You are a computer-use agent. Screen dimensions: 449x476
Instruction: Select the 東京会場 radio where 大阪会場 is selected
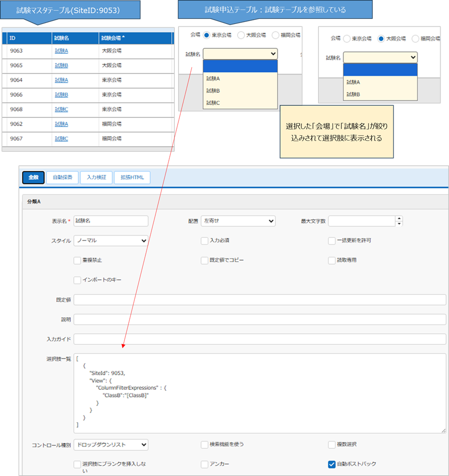pyautogui.click(x=346, y=38)
